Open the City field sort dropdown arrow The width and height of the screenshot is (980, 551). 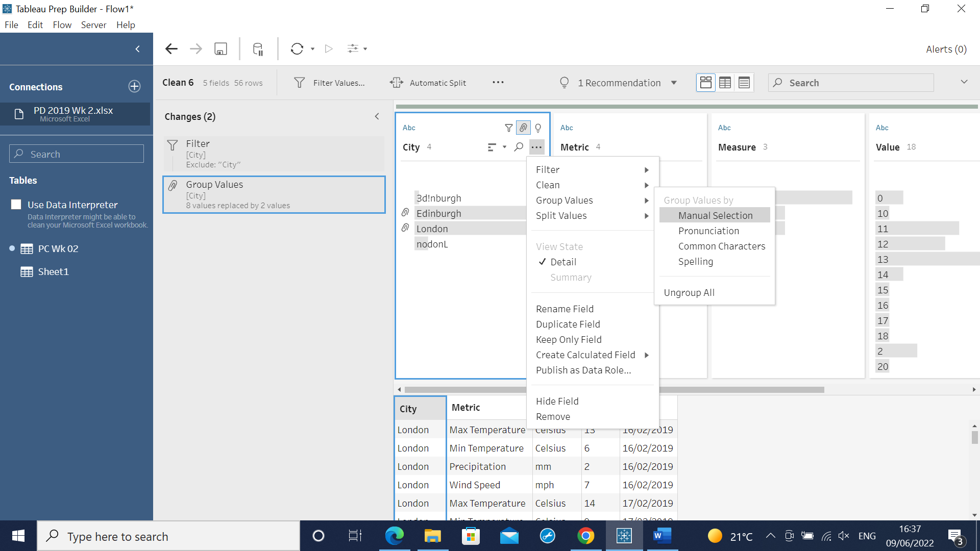(x=504, y=147)
